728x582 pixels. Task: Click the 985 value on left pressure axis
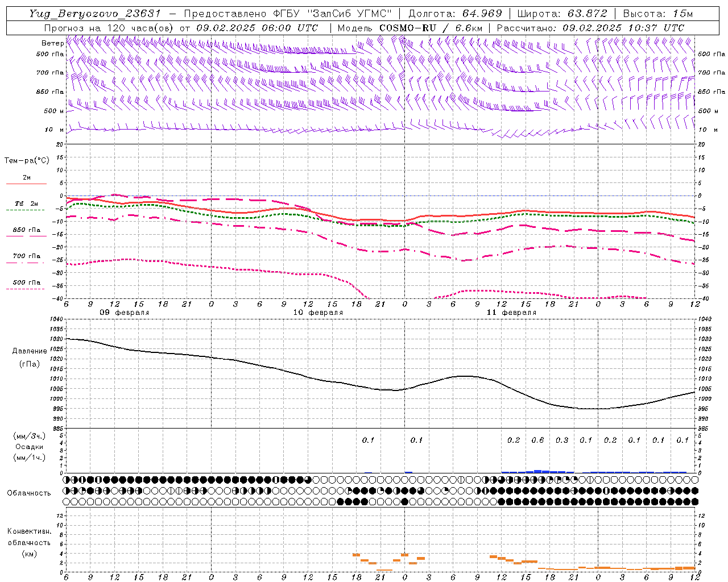point(57,429)
